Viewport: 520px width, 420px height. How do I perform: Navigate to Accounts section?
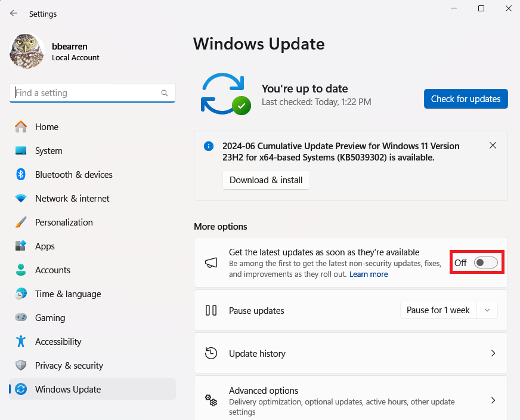[52, 270]
